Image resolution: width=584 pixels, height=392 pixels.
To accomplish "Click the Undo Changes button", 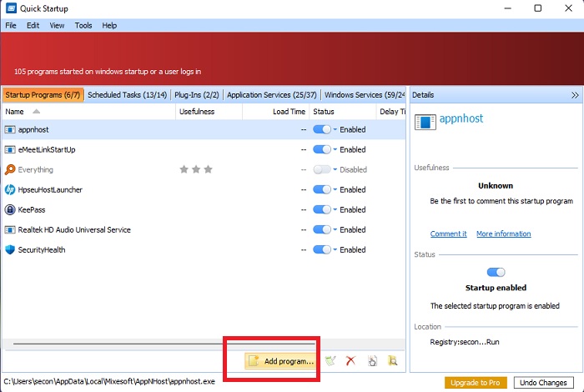I will pyautogui.click(x=543, y=382).
